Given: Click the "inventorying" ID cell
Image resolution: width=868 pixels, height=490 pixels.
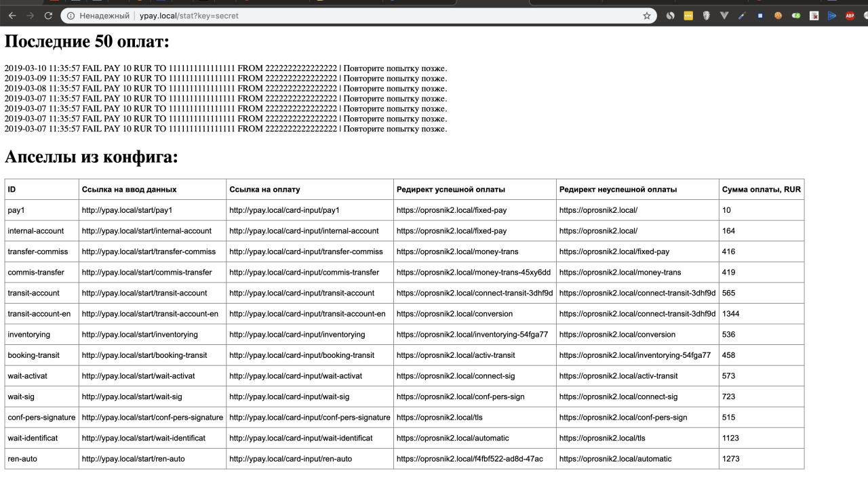Looking at the screenshot, I should [42, 335].
